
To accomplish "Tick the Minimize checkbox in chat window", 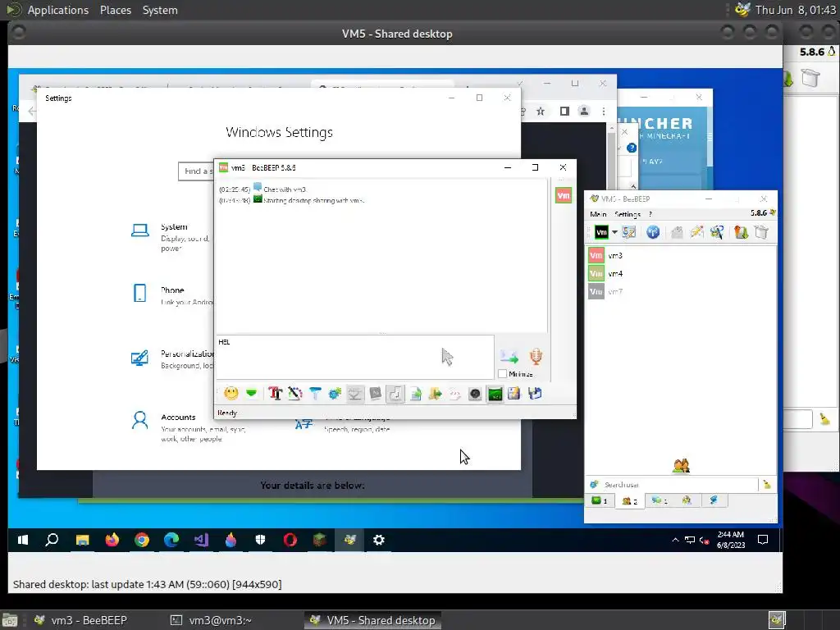I will coord(503,374).
